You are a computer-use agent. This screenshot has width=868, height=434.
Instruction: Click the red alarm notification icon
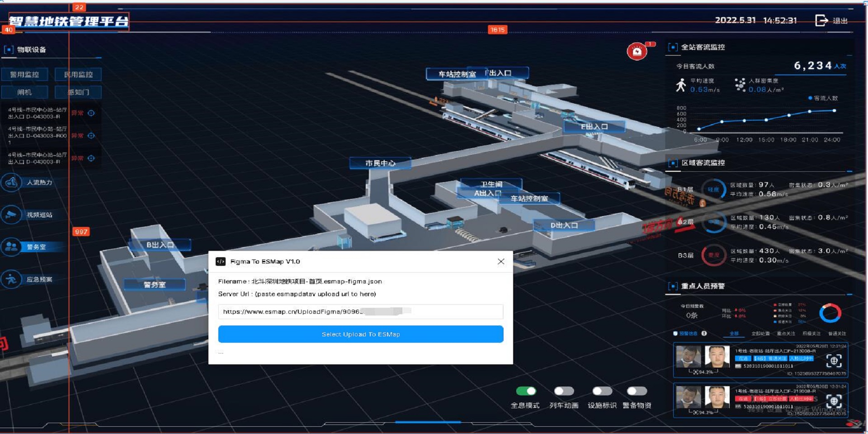pyautogui.click(x=637, y=52)
